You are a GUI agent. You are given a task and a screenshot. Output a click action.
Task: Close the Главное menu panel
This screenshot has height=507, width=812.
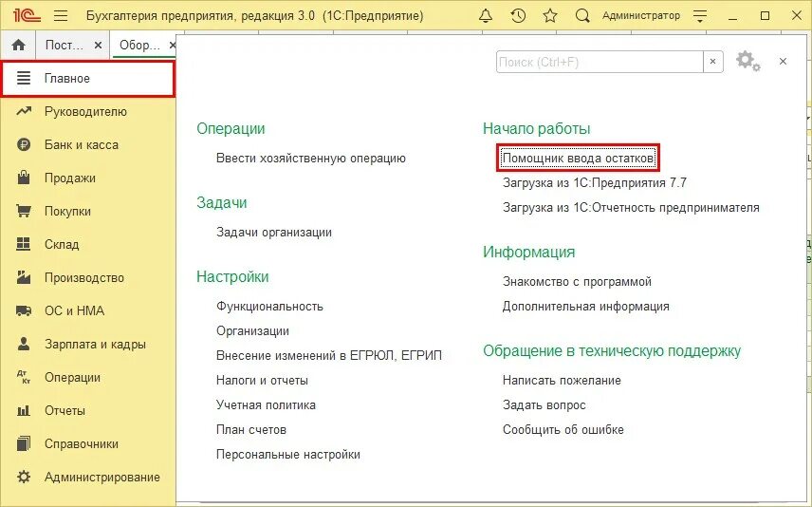[783, 61]
